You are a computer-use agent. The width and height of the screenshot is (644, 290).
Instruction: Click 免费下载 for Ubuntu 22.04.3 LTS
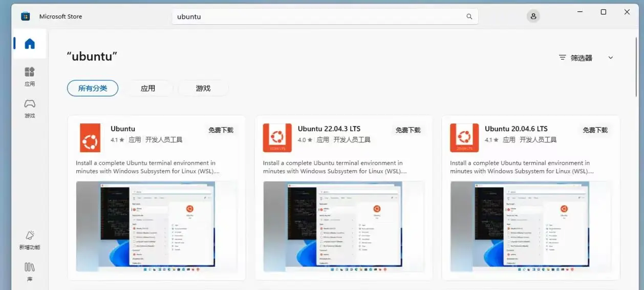pyautogui.click(x=408, y=130)
